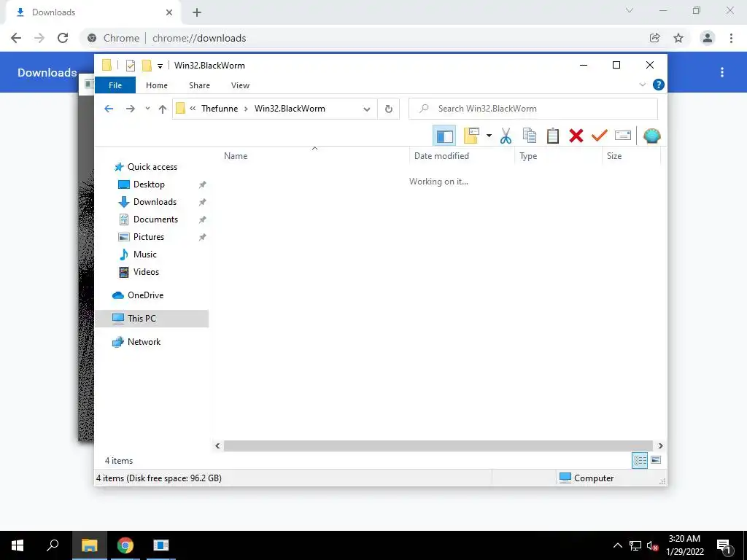This screenshot has width=747, height=560.
Task: Open the Windows Start menu
Action: pos(18,545)
